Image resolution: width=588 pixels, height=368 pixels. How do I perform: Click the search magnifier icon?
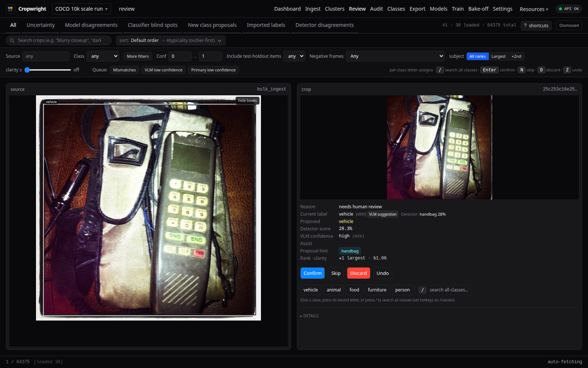click(x=12, y=40)
